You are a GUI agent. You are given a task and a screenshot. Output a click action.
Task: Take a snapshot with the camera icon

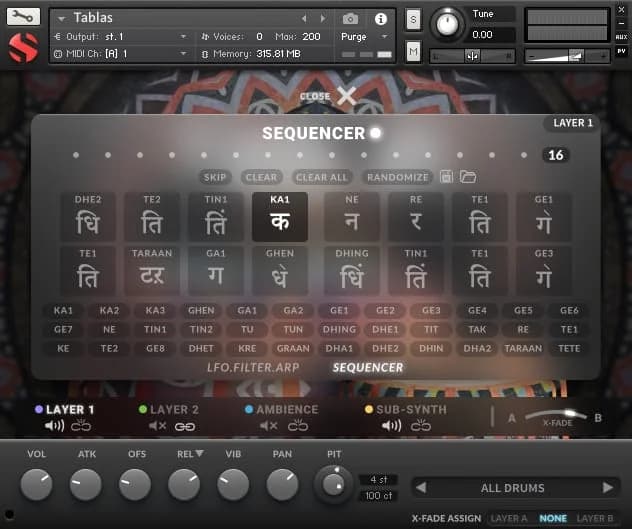point(350,19)
